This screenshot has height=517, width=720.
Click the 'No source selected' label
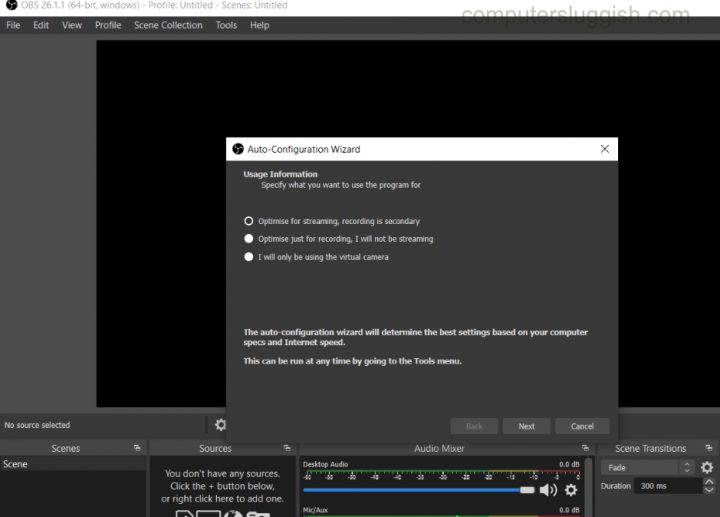(37, 425)
